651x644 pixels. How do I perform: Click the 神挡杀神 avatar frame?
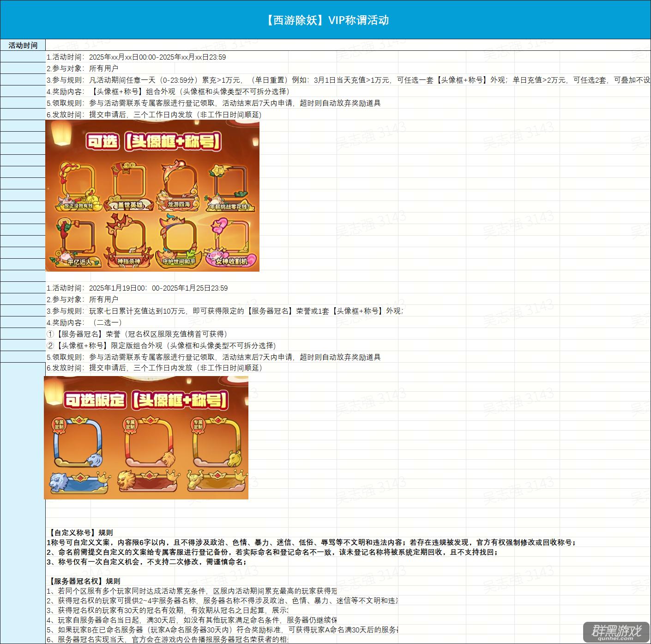129,241
